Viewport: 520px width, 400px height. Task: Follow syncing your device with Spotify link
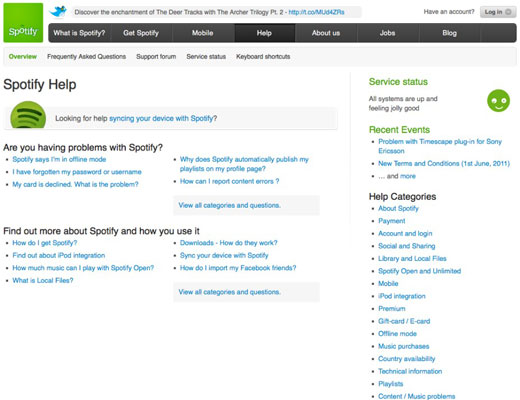coord(161,118)
